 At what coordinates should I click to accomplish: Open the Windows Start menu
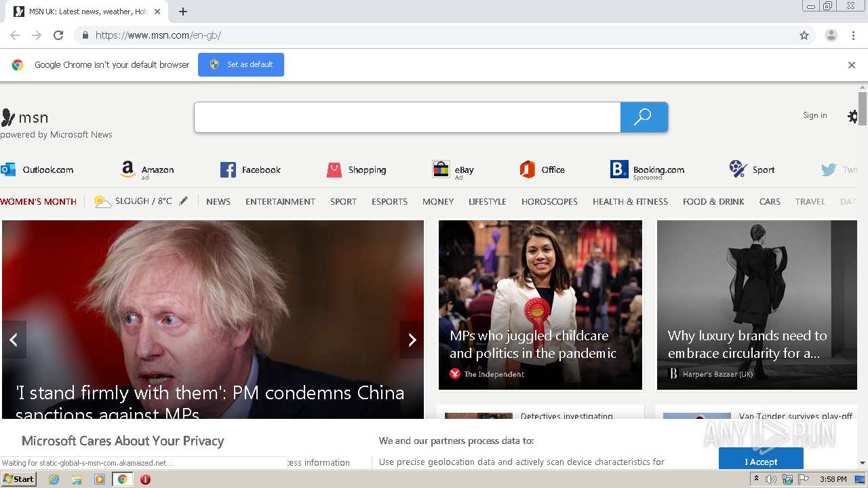19,479
